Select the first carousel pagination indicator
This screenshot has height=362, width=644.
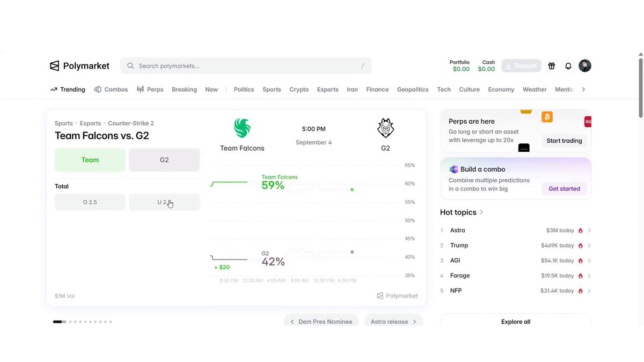[x=60, y=322]
